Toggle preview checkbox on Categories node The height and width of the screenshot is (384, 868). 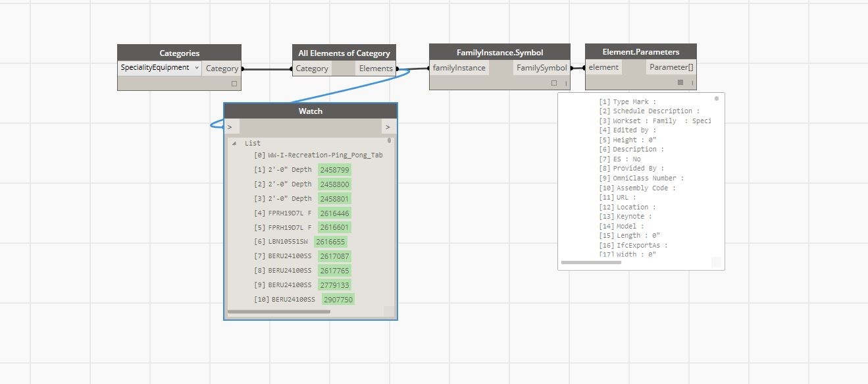tap(234, 84)
